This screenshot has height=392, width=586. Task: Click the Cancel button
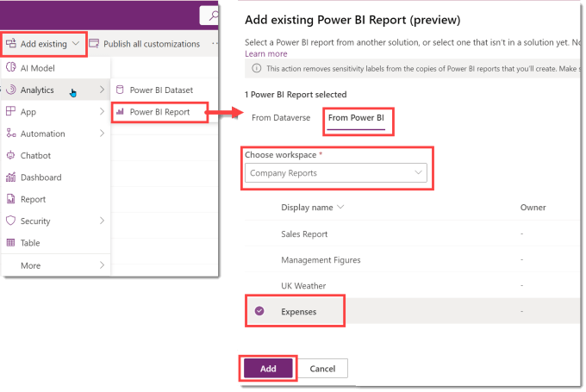(x=322, y=369)
